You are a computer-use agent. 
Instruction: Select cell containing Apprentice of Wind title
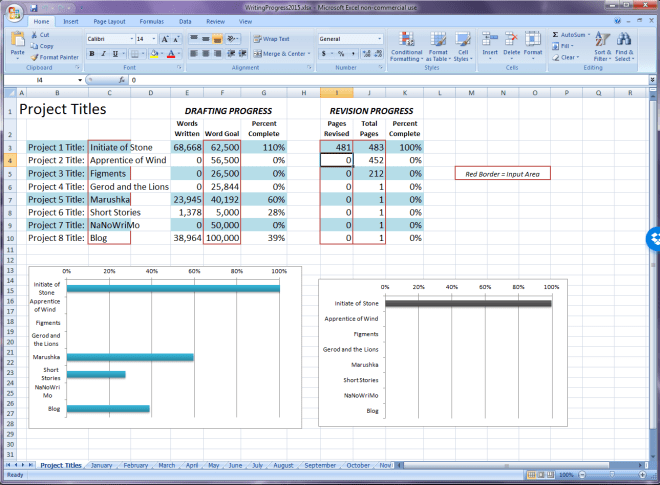[x=128, y=160]
